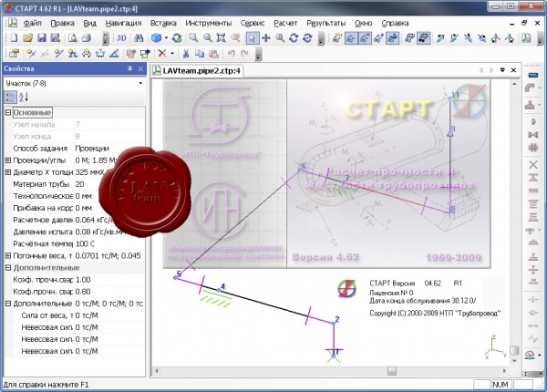
Task: Expand the Проекции/углы property row
Action: pyautogui.click(x=8, y=160)
